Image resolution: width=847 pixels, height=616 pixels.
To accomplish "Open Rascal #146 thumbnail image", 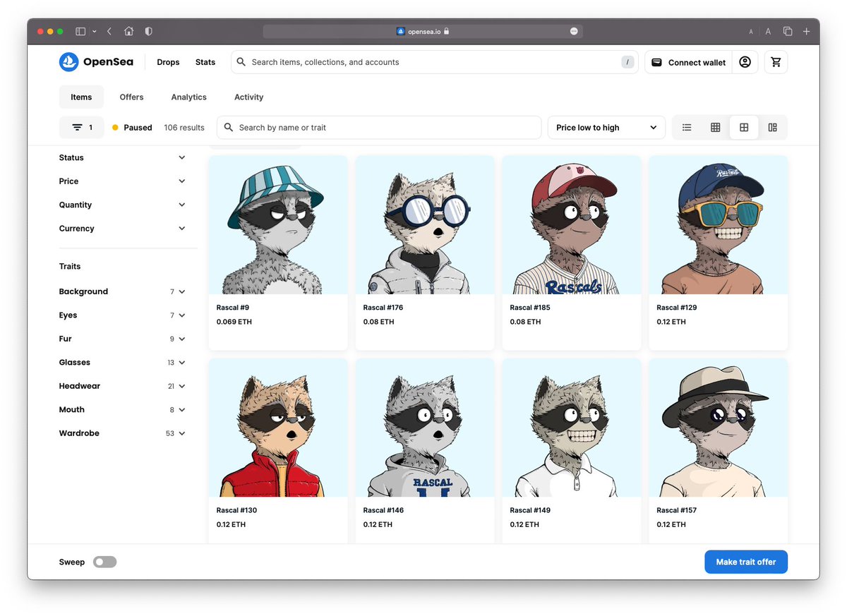I will [425, 428].
